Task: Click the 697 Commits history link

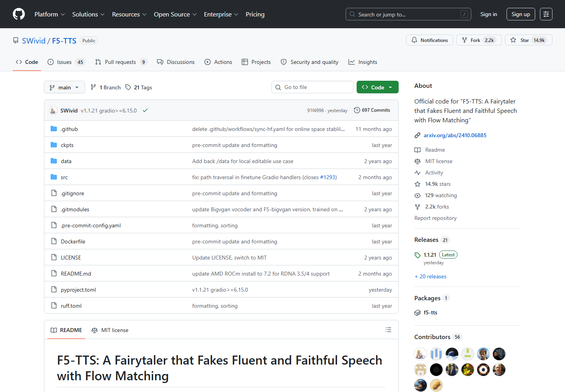Action: click(372, 110)
